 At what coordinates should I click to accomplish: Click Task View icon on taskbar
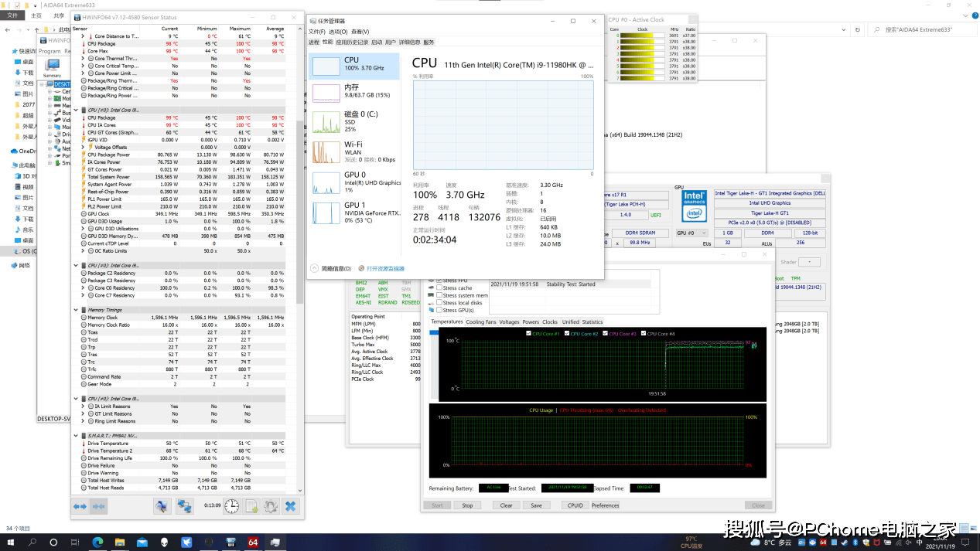point(77,542)
